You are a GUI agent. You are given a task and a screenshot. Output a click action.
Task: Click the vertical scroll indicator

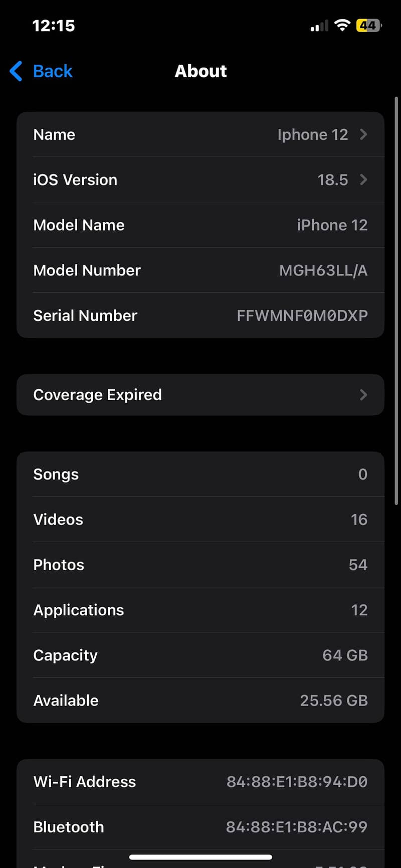[396, 301]
